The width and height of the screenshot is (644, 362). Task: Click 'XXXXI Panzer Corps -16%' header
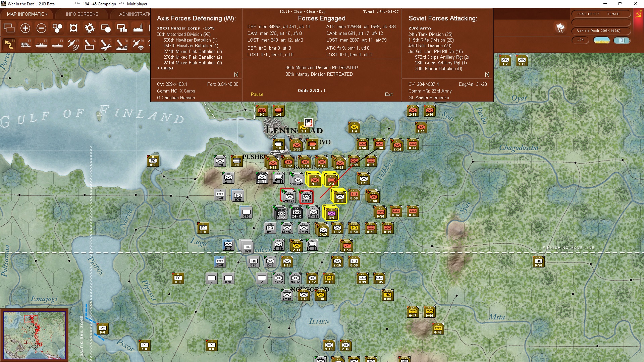tap(185, 28)
